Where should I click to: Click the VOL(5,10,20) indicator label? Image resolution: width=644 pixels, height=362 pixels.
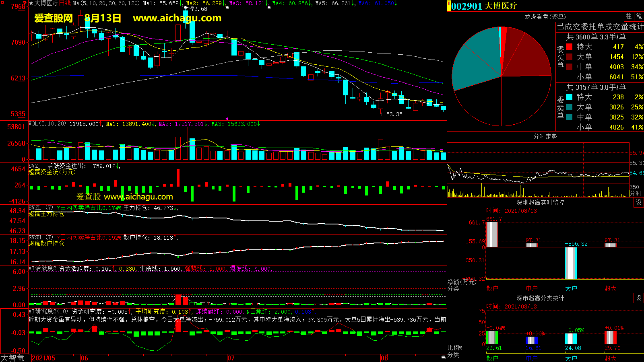click(x=47, y=124)
